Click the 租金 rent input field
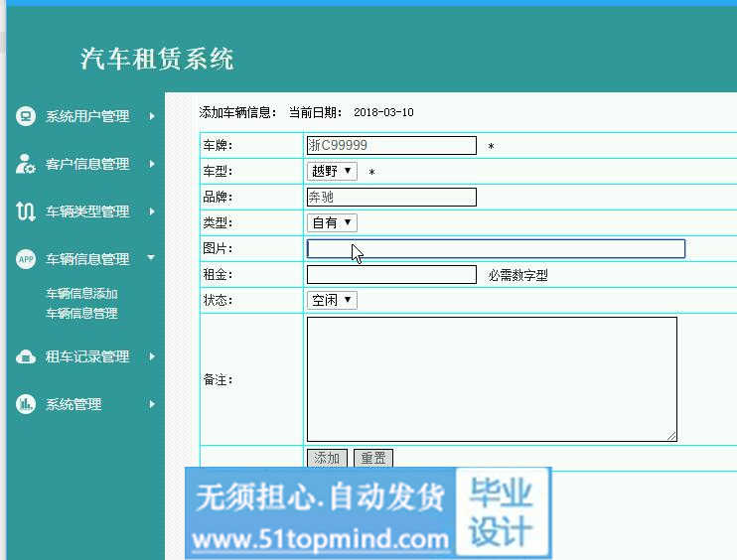Viewport: 737px width, 560px height. click(391, 275)
